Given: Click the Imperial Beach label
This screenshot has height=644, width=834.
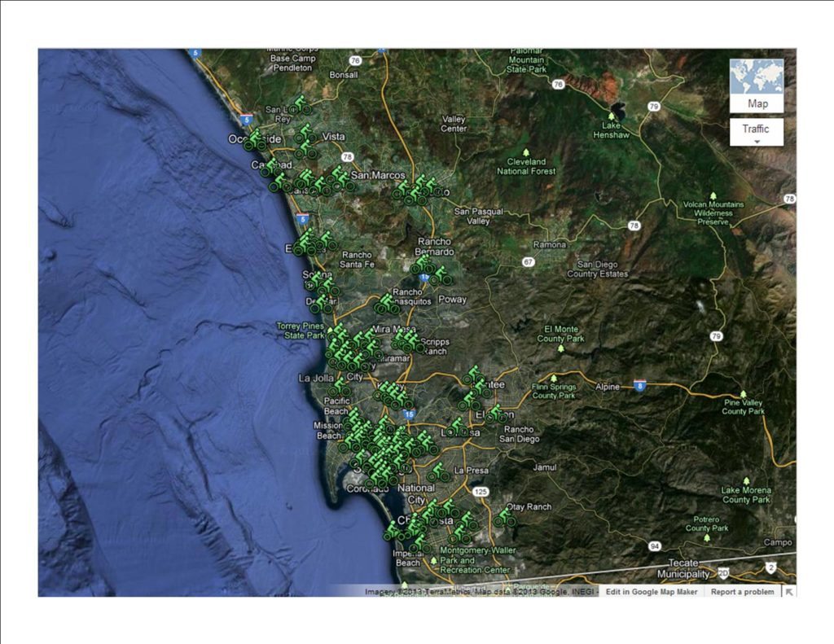Looking at the screenshot, I should (407, 558).
